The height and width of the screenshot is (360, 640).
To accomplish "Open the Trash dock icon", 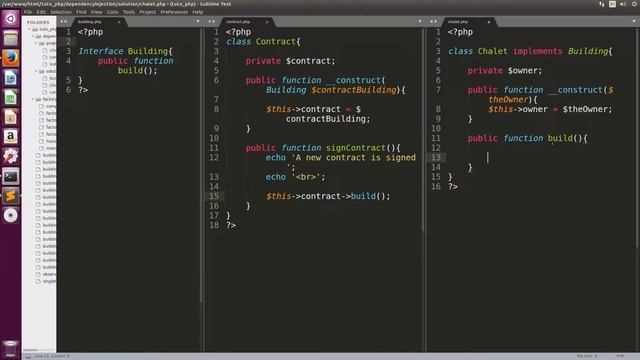I will click(x=11, y=349).
